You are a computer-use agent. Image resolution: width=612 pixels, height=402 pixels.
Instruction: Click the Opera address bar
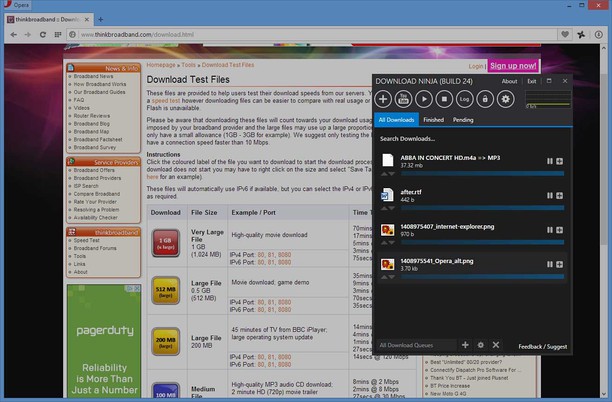pyautogui.click(x=311, y=34)
